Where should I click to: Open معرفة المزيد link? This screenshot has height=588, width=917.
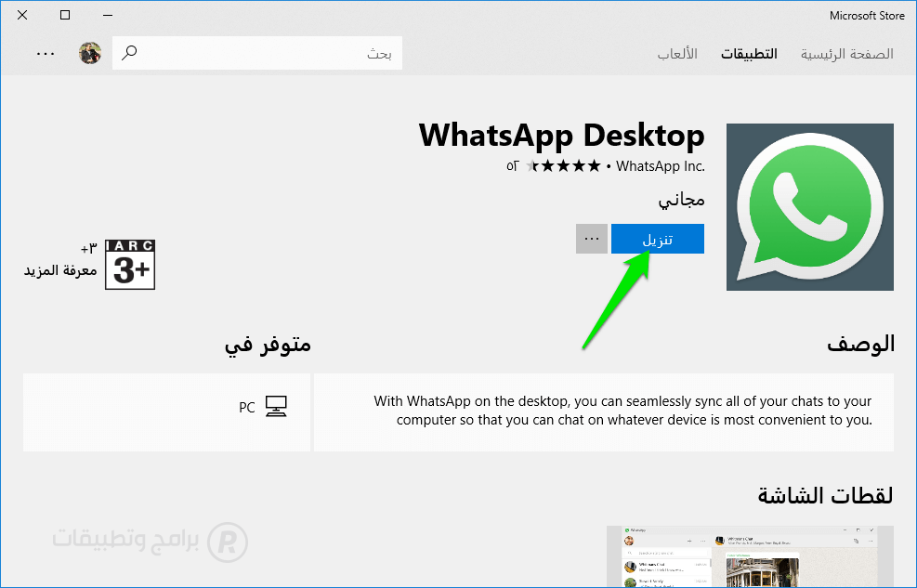click(x=60, y=270)
